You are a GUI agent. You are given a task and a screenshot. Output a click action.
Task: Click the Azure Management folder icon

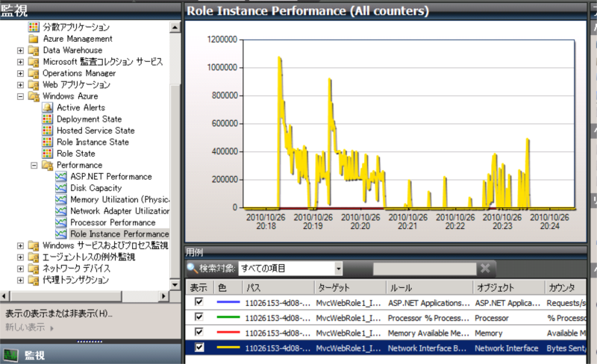click(34, 39)
